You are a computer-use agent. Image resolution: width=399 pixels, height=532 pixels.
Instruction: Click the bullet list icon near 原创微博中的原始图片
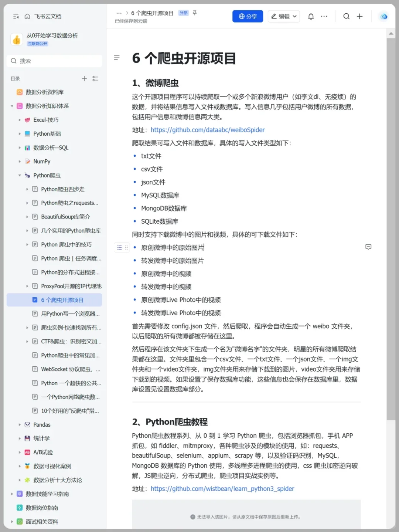coord(119,247)
